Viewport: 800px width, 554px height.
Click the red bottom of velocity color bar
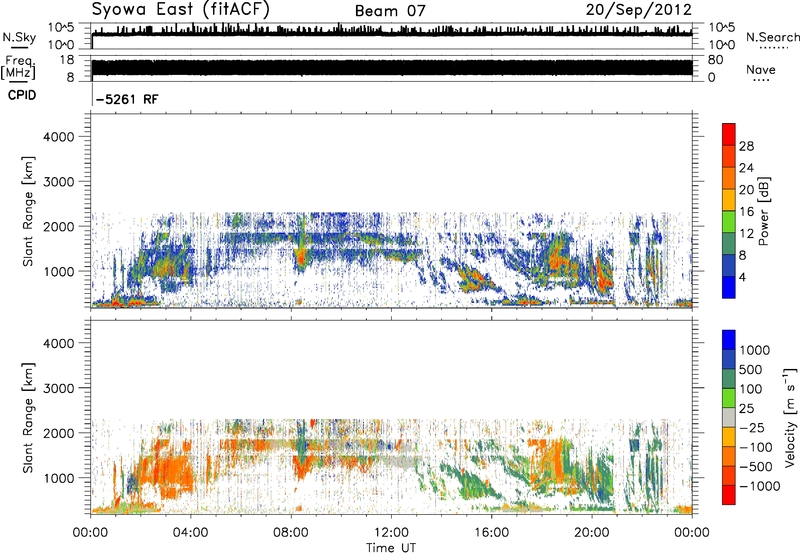point(729,495)
